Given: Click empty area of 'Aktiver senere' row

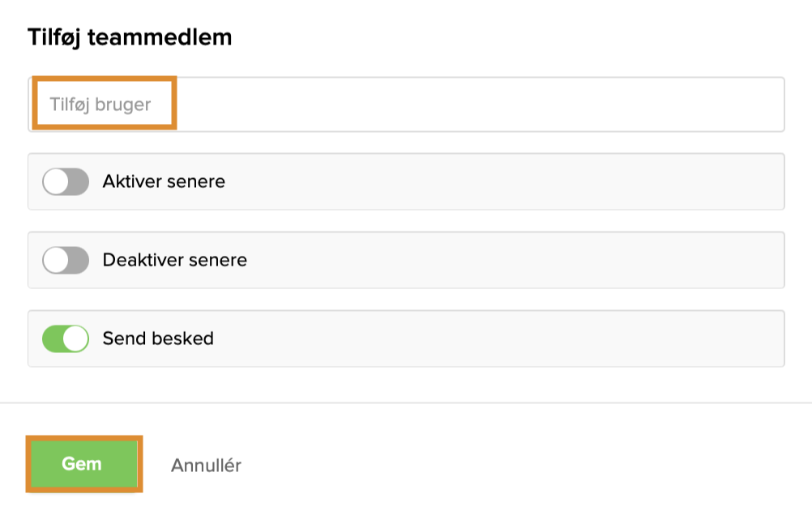Looking at the screenshot, I should tap(527, 181).
